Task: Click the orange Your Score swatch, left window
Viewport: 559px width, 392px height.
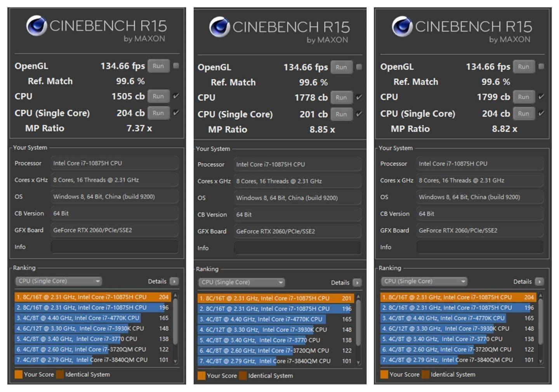Action: 18,374
